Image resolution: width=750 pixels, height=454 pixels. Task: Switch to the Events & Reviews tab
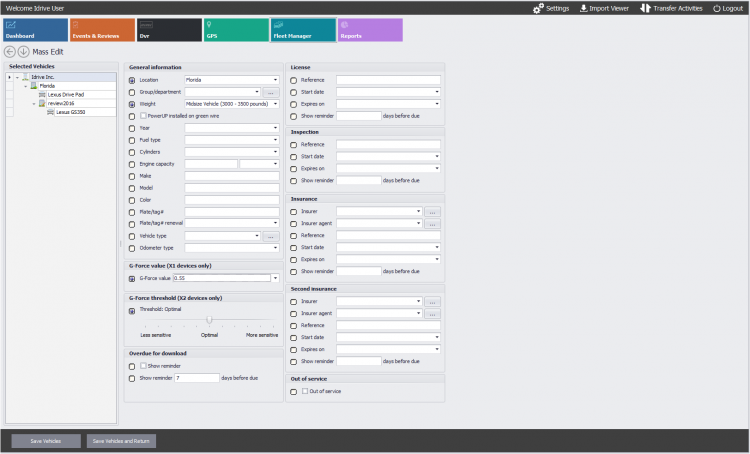pyautogui.click(x=100, y=30)
